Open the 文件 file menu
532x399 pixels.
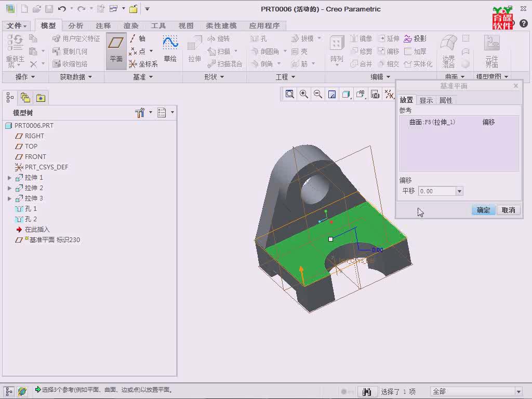click(17, 26)
